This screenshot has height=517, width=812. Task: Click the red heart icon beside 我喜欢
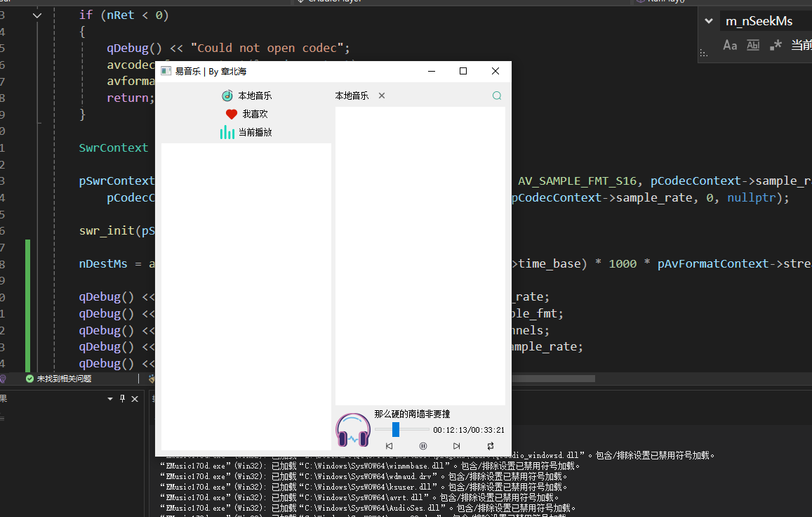[232, 114]
